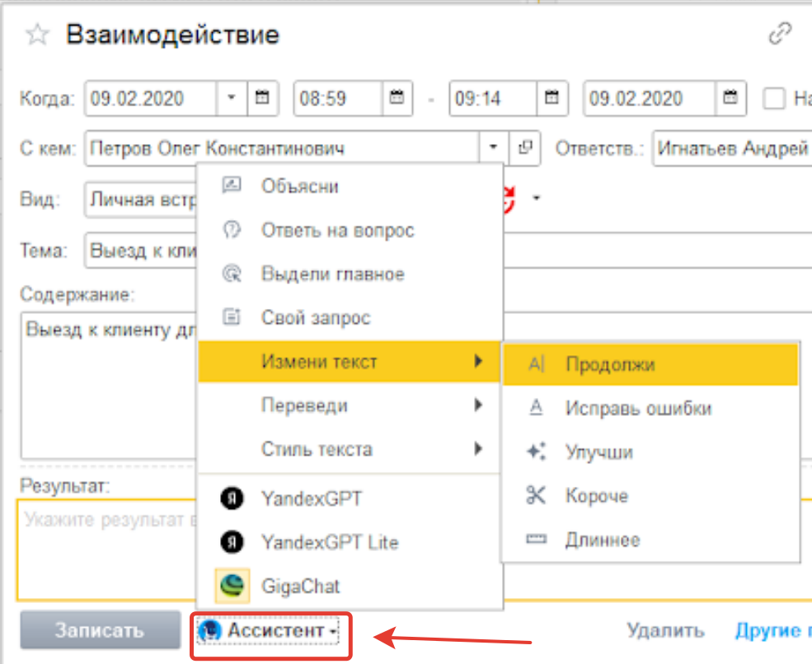The width and height of the screenshot is (812, 664).
Task: Click the chain link icon in header
Action: tap(779, 34)
